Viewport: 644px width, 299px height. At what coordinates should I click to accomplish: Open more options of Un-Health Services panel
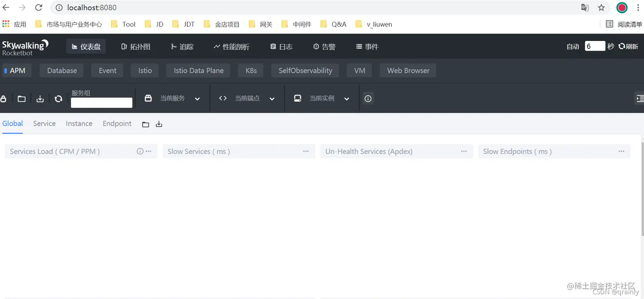coord(464,151)
